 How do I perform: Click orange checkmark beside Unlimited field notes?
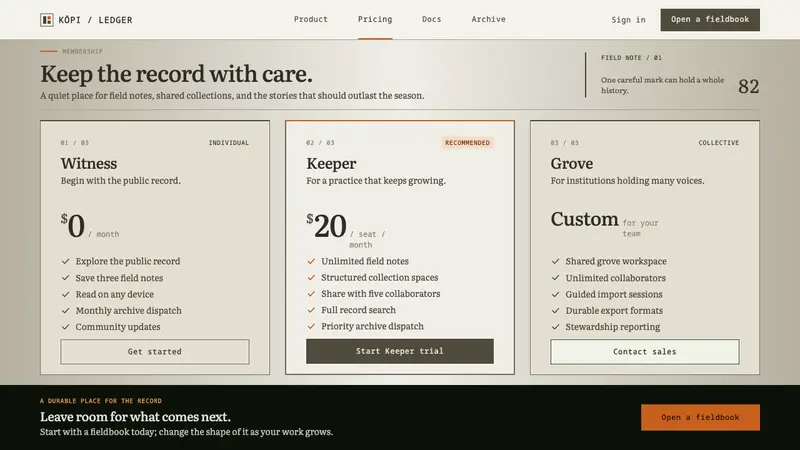[x=311, y=261]
